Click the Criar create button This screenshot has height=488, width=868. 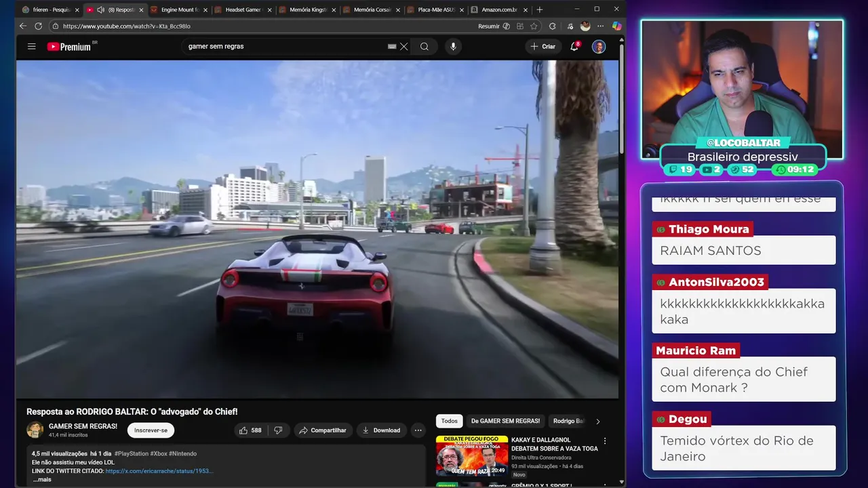coord(543,46)
